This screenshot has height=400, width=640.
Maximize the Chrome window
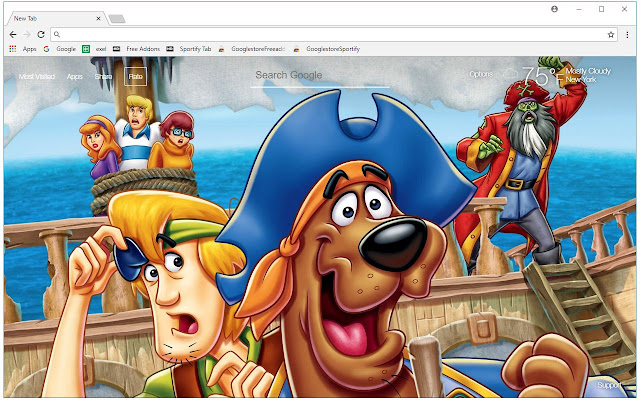pos(601,9)
